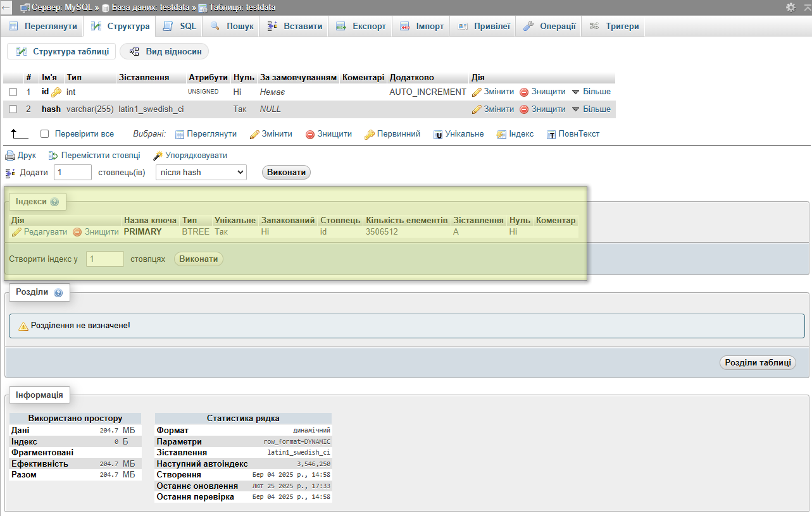Click Знищити for selected columns

click(328, 134)
